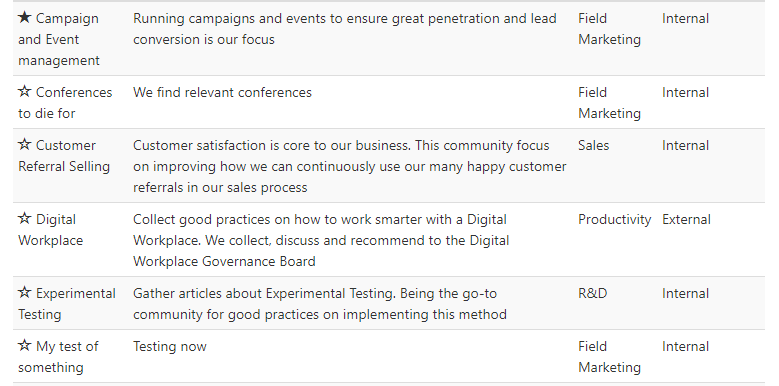
Task: Open the My test of something community
Action: [x=58, y=357]
